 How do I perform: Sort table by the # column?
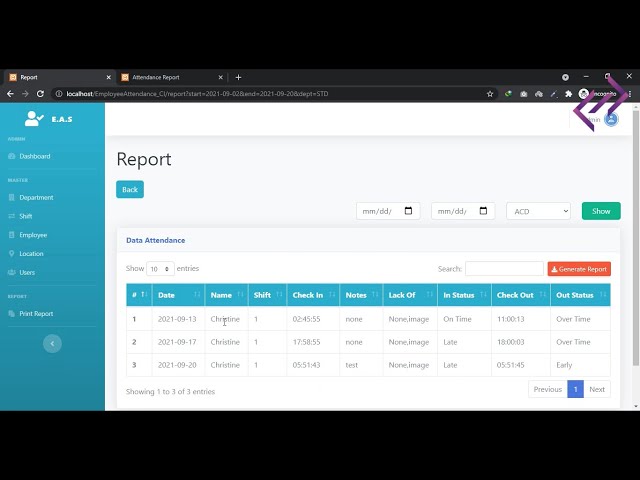[x=139, y=295]
